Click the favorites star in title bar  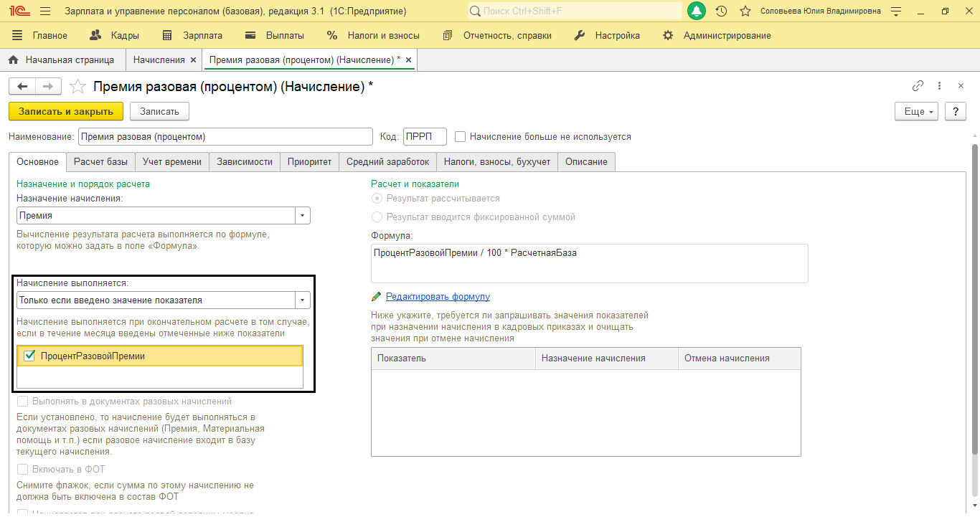745,11
